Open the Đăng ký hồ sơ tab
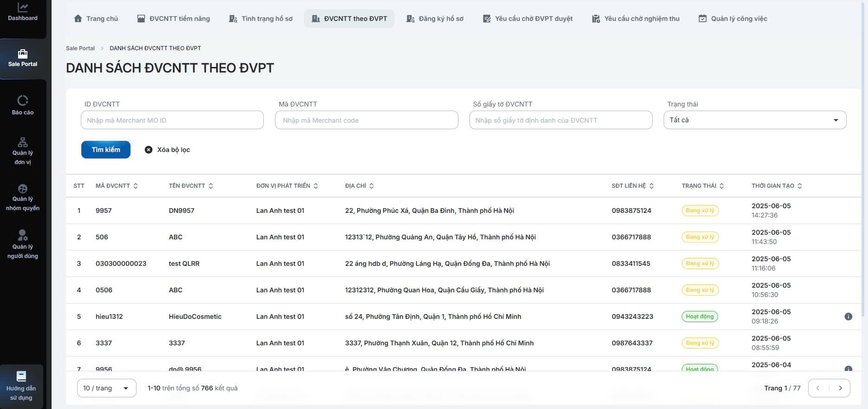This screenshot has width=868, height=409. pyautogui.click(x=435, y=19)
